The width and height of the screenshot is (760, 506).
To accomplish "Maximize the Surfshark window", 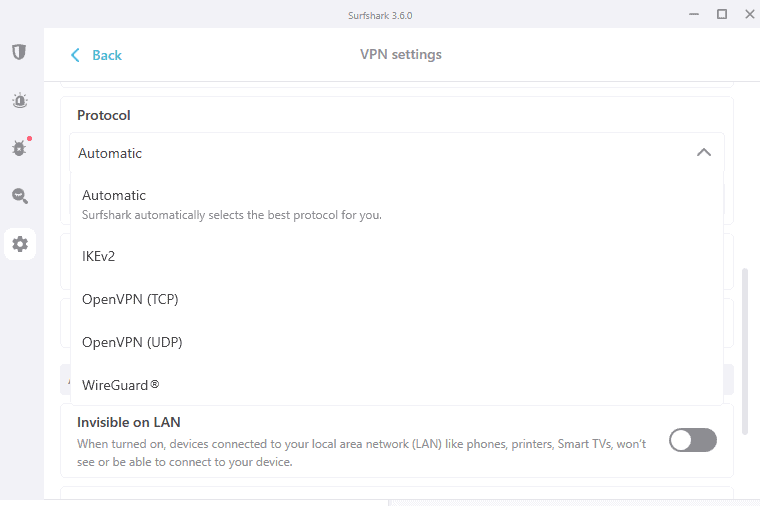I will (x=721, y=14).
